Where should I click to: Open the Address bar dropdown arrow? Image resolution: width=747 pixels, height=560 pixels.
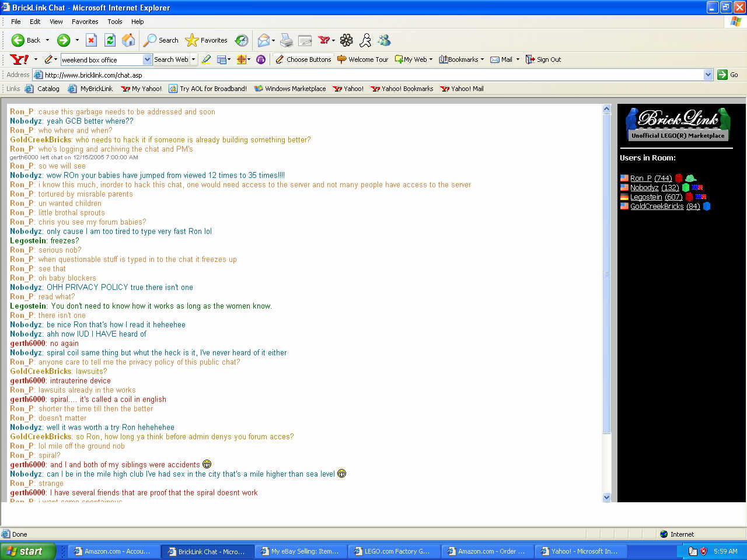click(x=707, y=75)
